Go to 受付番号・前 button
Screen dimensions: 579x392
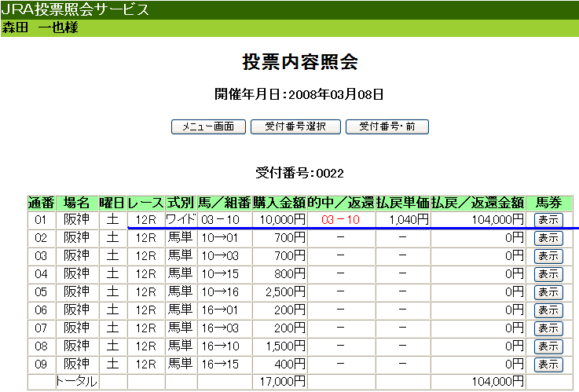point(387,126)
